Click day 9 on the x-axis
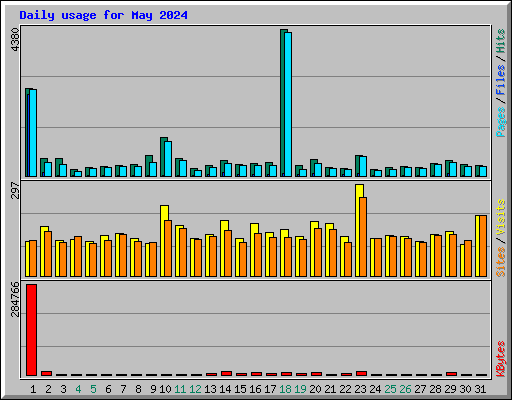This screenshot has width=512, height=400. [x=153, y=389]
